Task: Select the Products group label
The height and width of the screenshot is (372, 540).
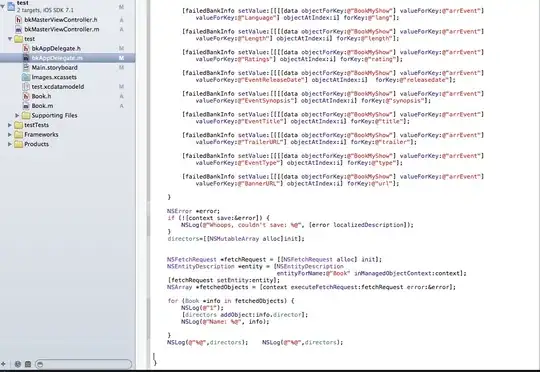Action: click(37, 144)
